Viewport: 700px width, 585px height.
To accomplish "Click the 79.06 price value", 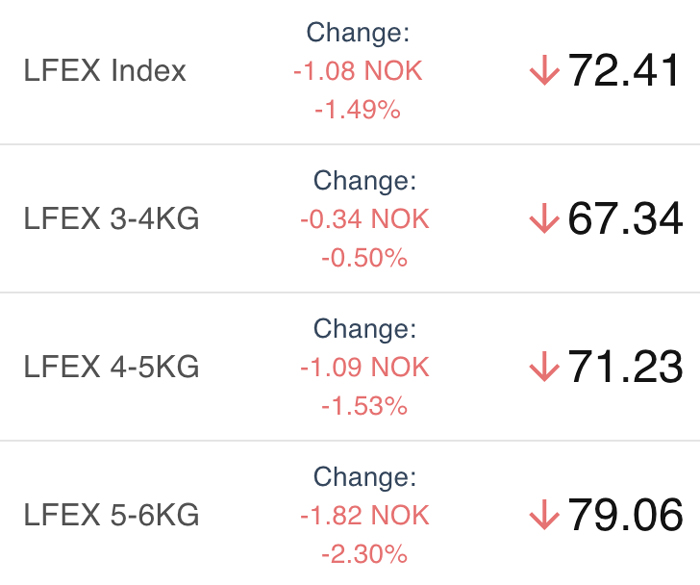I will click(x=625, y=515).
